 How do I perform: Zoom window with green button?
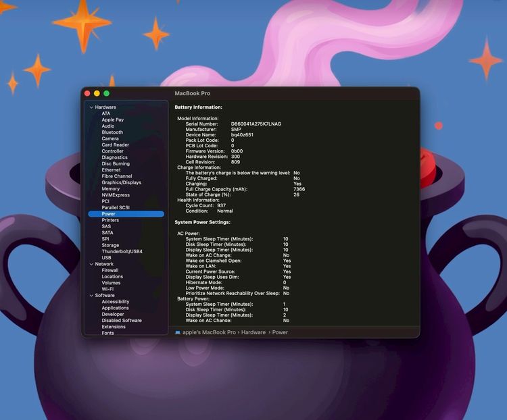[106, 93]
